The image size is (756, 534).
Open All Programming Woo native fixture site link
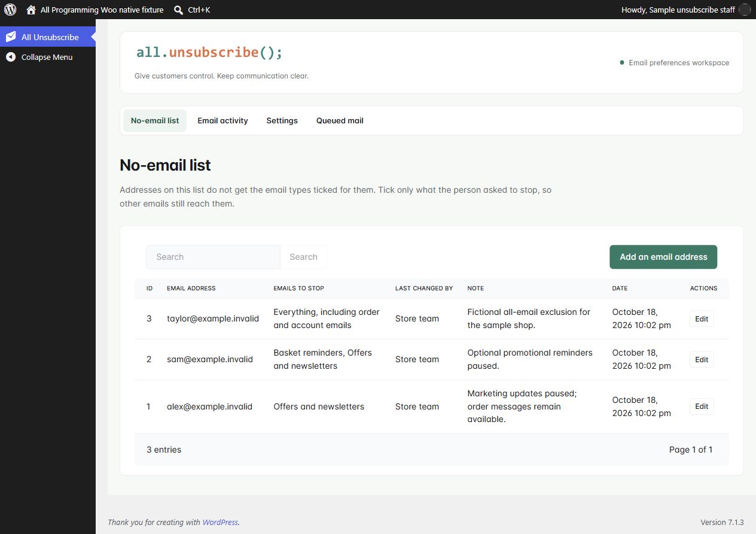pos(95,10)
